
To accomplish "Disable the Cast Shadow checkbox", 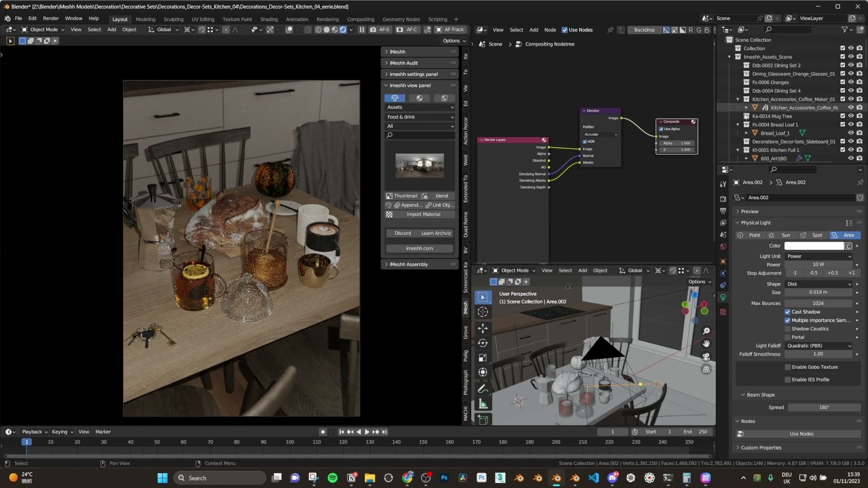I will [788, 312].
